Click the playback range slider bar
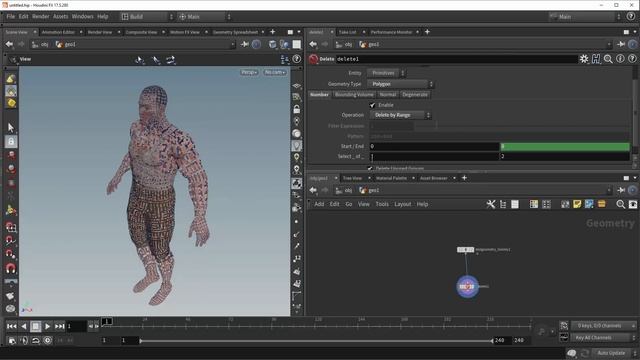 [316, 340]
